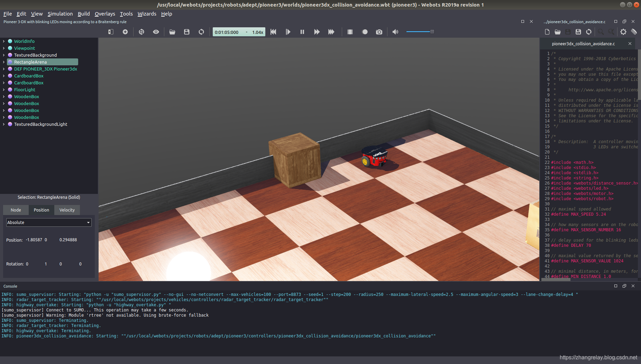Maximize the 3D scene panel

click(x=523, y=21)
